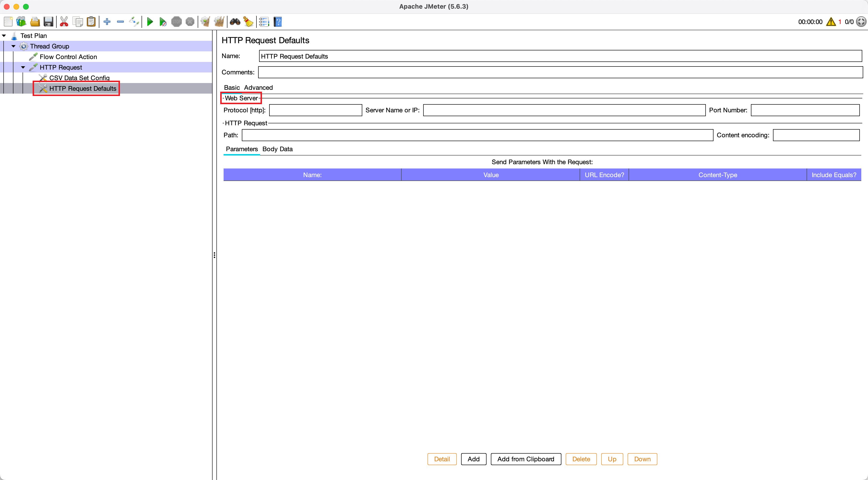
Task: Click the green Start test button
Action: point(150,22)
